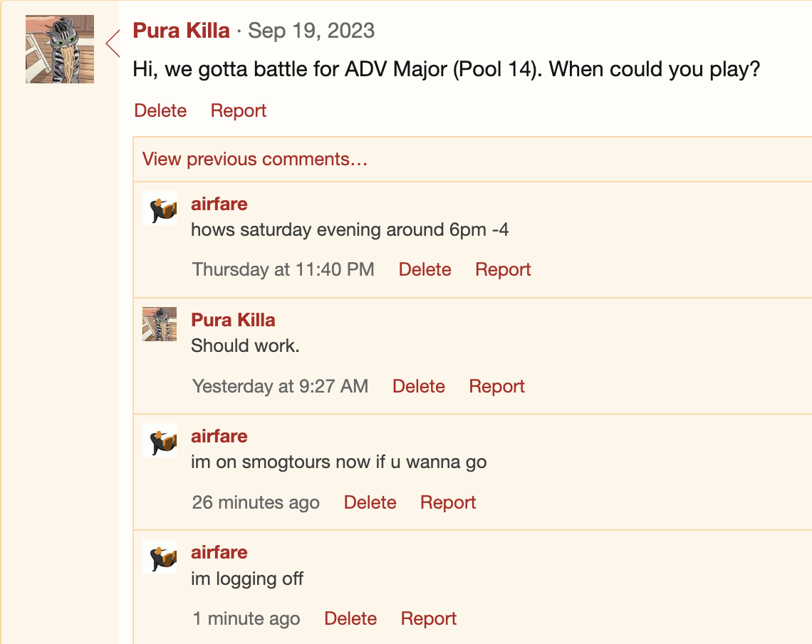The width and height of the screenshot is (812, 644).
Task: Delete the smogtours comment from 26 minutes ago
Action: 370,502
